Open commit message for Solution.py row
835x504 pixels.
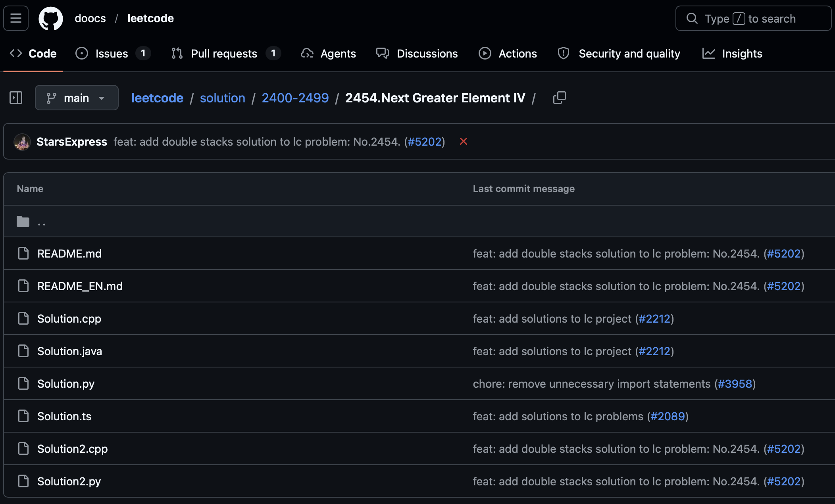click(x=592, y=384)
